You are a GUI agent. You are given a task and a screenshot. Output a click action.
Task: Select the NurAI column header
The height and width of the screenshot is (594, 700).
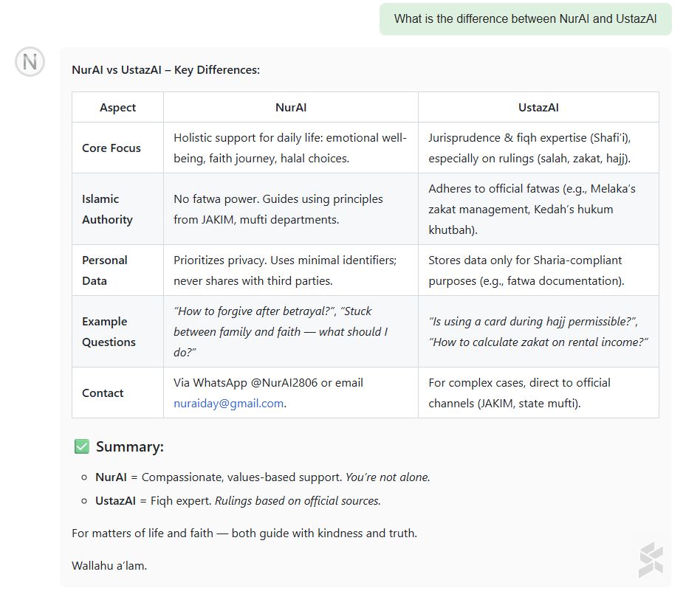click(x=290, y=108)
